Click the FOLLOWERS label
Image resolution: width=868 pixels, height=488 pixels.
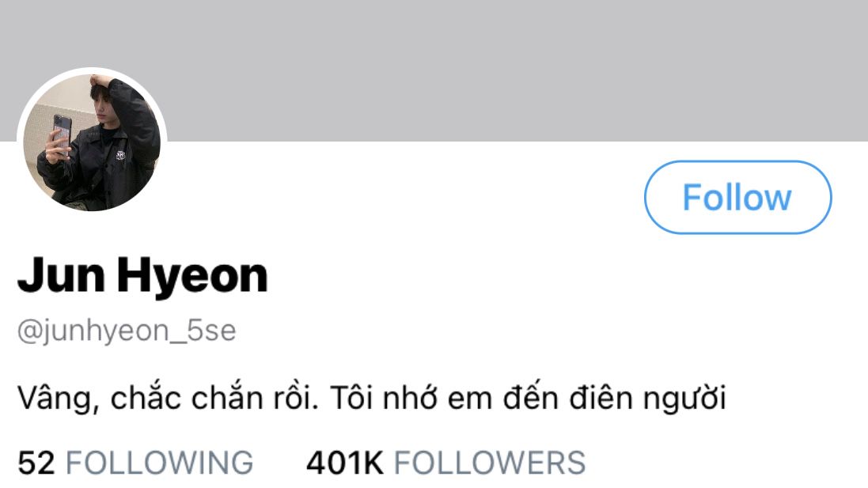[489, 463]
